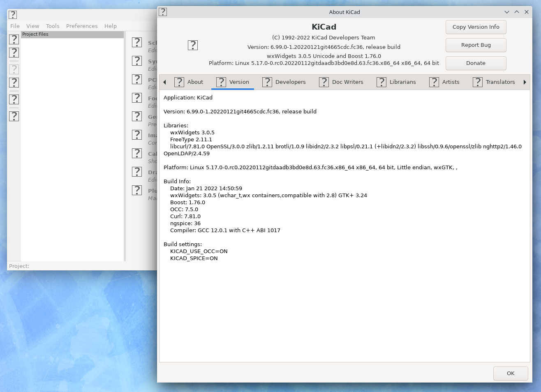Switch to the About tab

(189, 82)
